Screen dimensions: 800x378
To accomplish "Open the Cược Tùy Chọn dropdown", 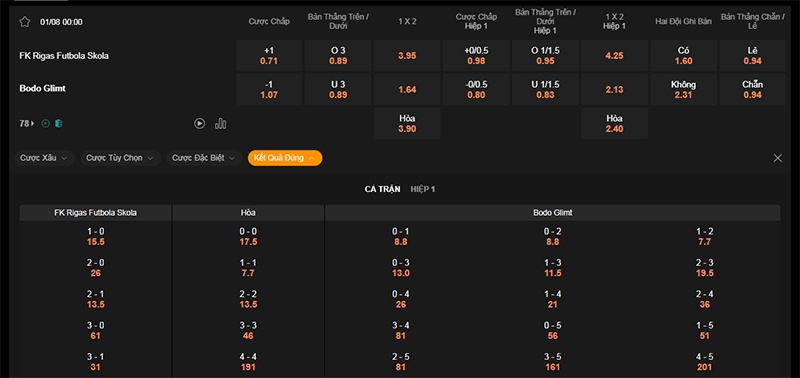I will point(120,158).
